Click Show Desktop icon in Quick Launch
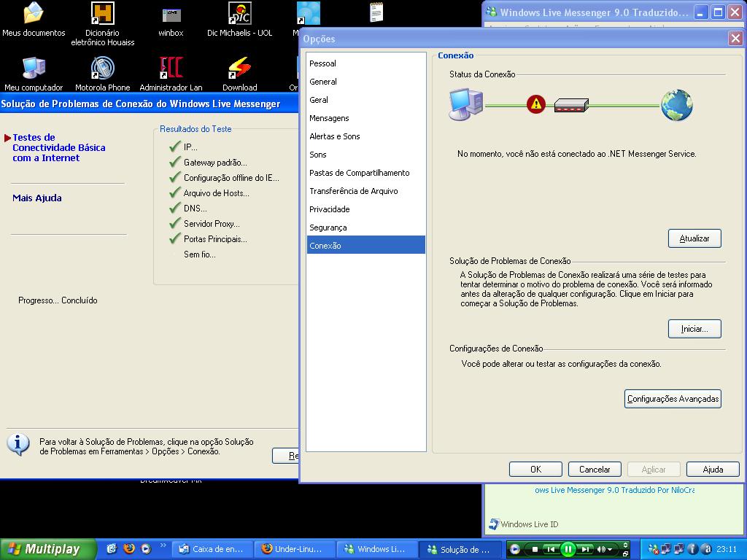 tap(112, 548)
